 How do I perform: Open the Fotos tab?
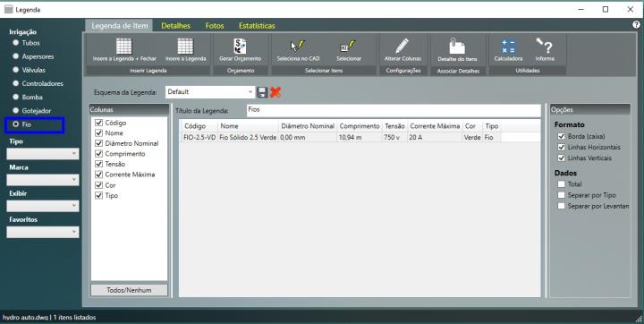(215, 25)
